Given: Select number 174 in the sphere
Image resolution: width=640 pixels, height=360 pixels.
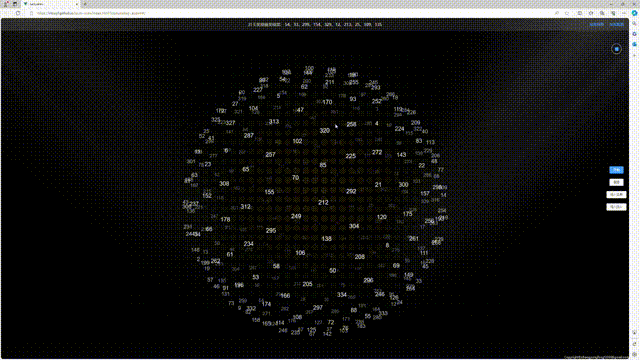Looking at the screenshot, I should click(x=267, y=304).
